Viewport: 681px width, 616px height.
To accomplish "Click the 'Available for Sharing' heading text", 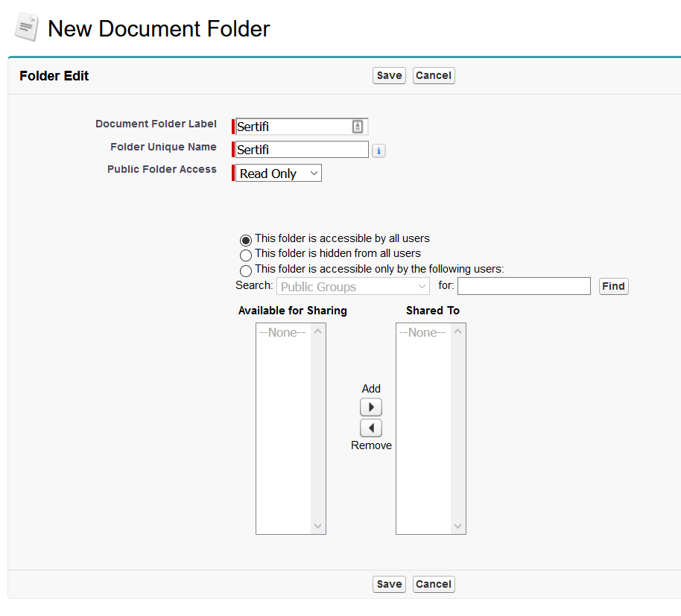I will tap(293, 311).
